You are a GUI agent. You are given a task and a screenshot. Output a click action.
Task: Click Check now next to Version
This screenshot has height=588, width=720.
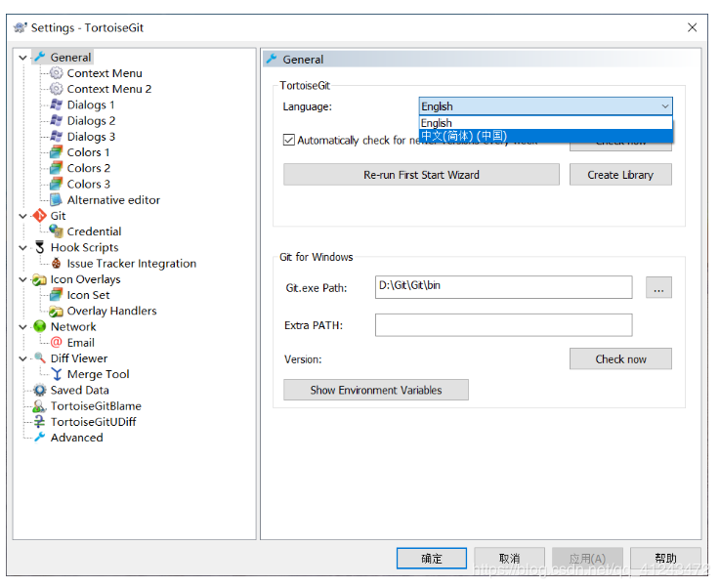point(620,358)
